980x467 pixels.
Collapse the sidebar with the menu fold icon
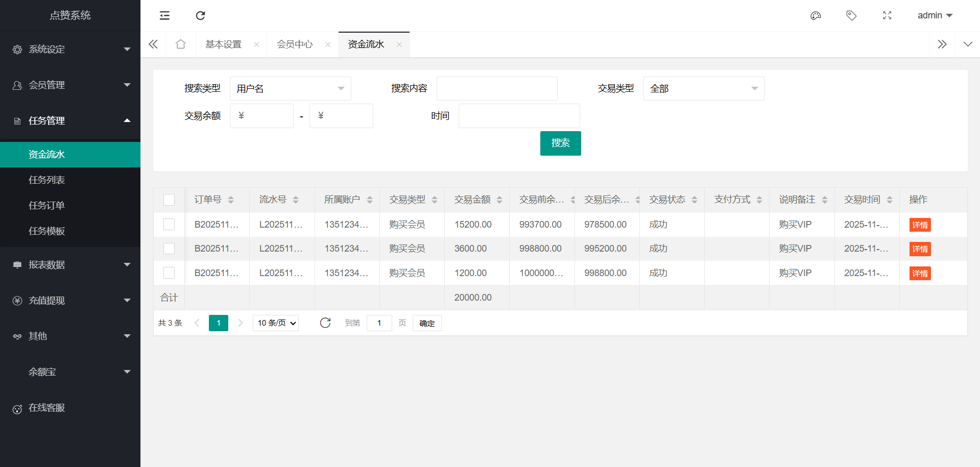[164, 15]
